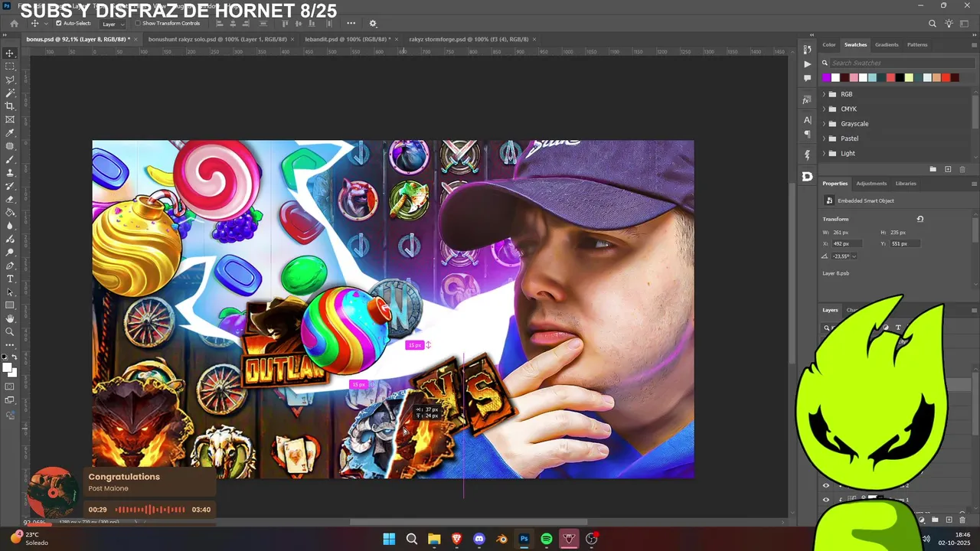Select the Polygonal Lasso tool
This screenshot has width=980, height=551.
10,80
